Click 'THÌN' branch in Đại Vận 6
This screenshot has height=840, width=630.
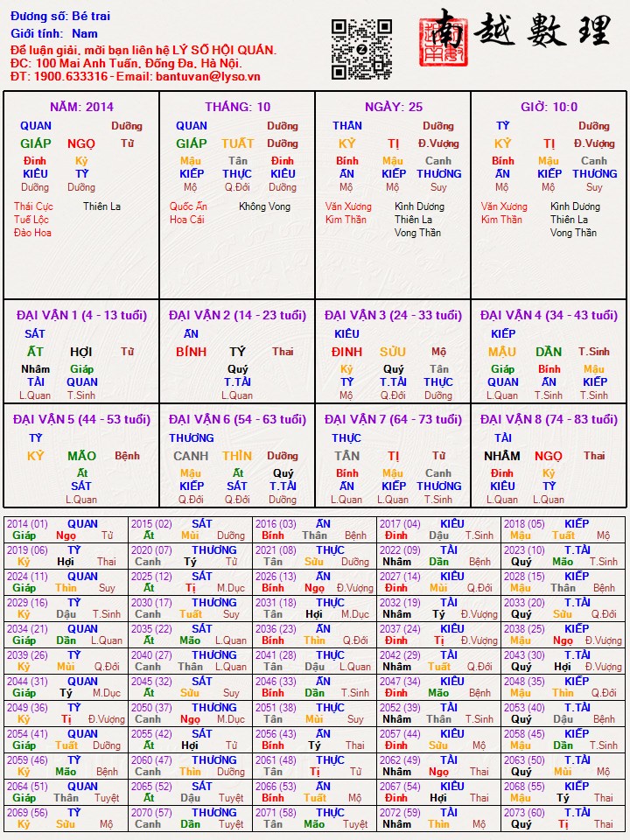pyautogui.click(x=237, y=456)
